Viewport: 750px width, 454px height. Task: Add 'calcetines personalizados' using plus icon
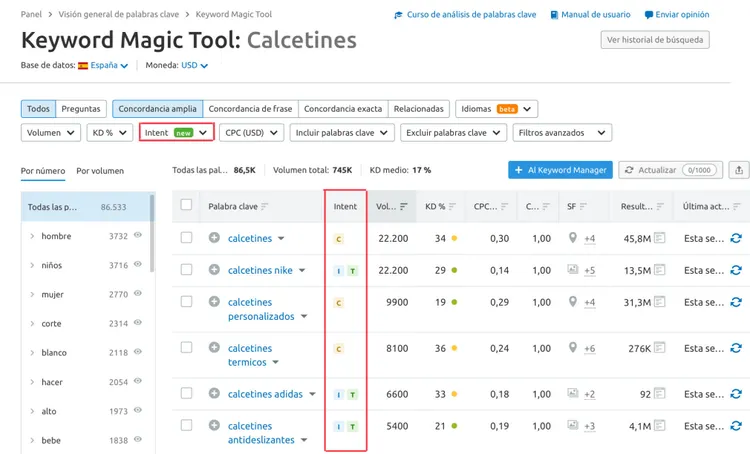214,301
